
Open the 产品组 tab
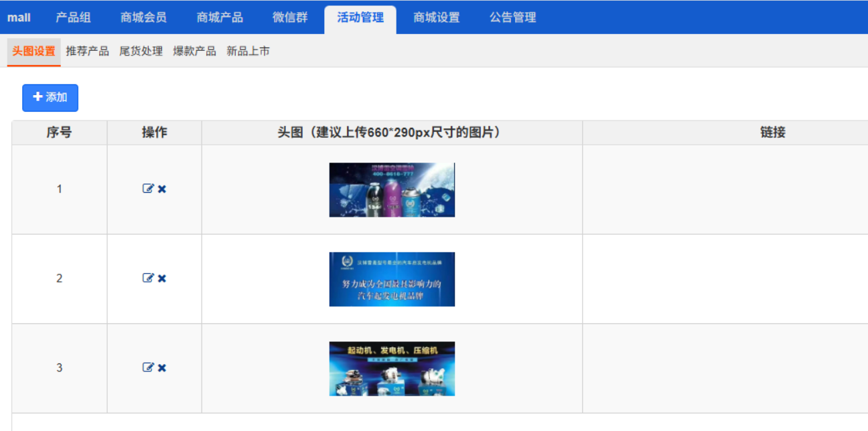click(x=73, y=18)
